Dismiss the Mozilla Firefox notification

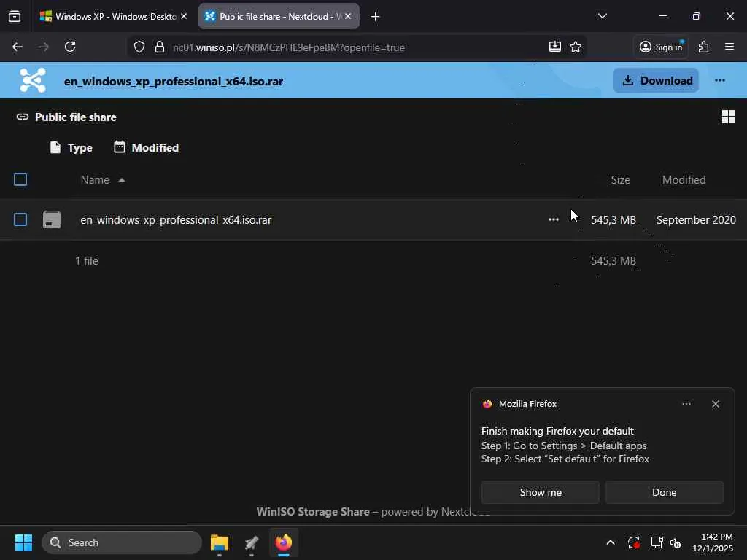pyautogui.click(x=716, y=404)
